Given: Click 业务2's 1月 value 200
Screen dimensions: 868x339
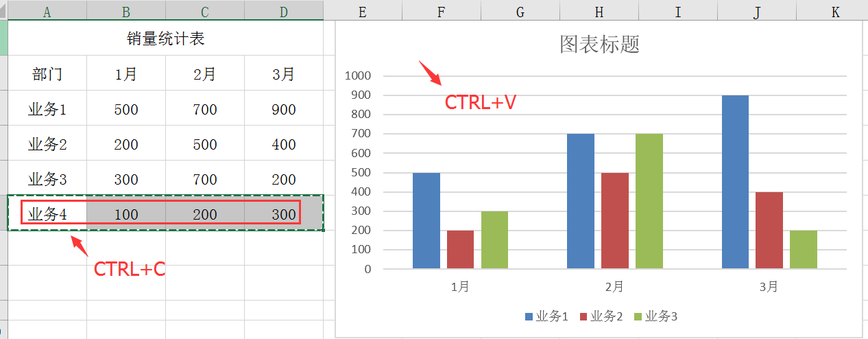Looking at the screenshot, I should [126, 143].
